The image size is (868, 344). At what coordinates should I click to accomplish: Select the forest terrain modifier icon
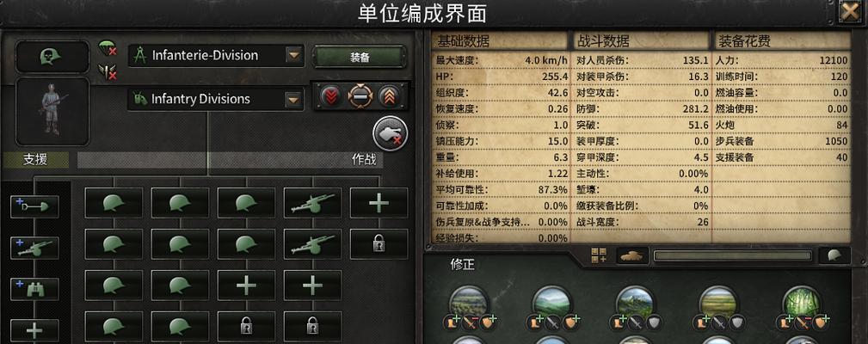tap(802, 302)
